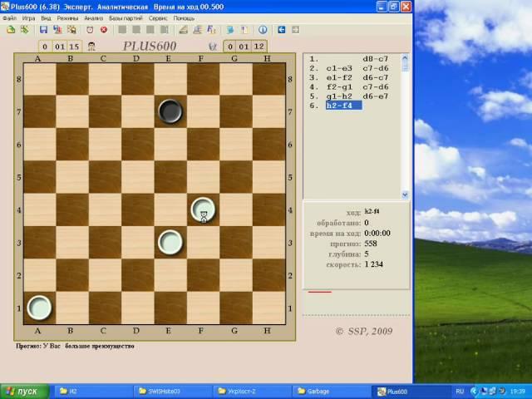Screen dimensions: 532x399
Task: Click the alarm clock toolbar icon
Action: point(90,30)
